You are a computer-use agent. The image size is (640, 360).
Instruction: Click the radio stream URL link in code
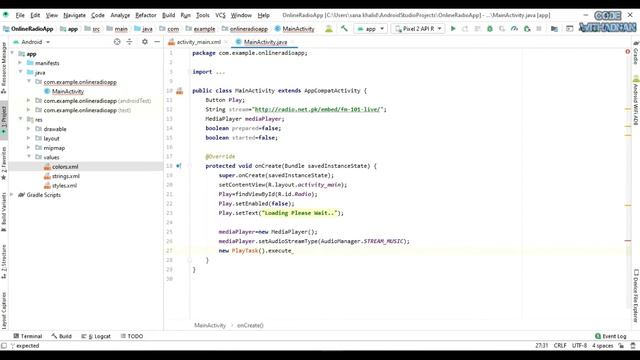click(318, 109)
